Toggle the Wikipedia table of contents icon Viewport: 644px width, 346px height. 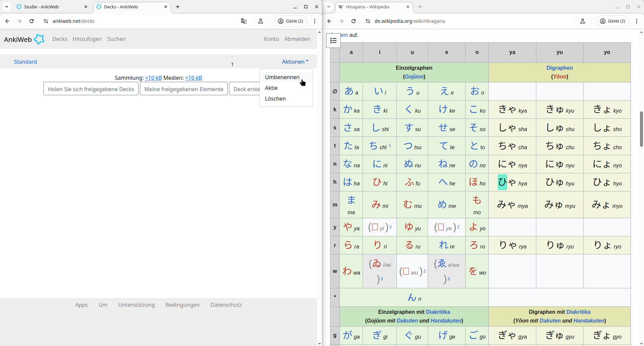[333, 41]
